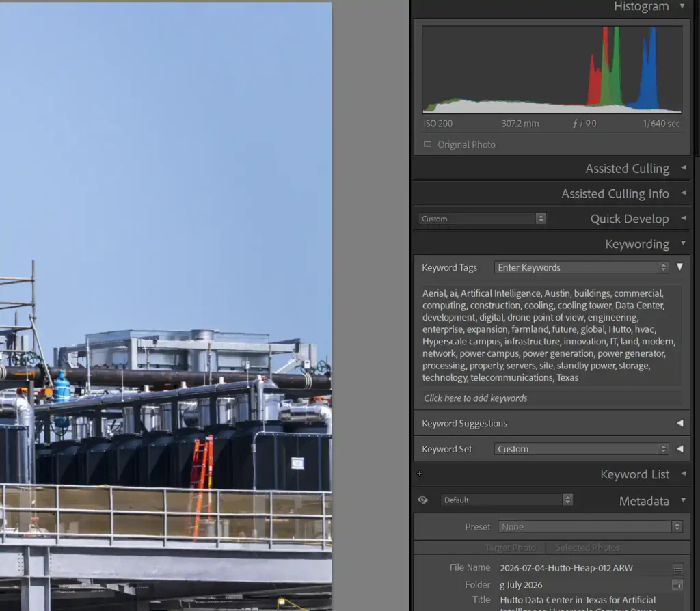Expand the Assisted Culling panel
The width and height of the screenshot is (700, 611).
pyautogui.click(x=683, y=168)
